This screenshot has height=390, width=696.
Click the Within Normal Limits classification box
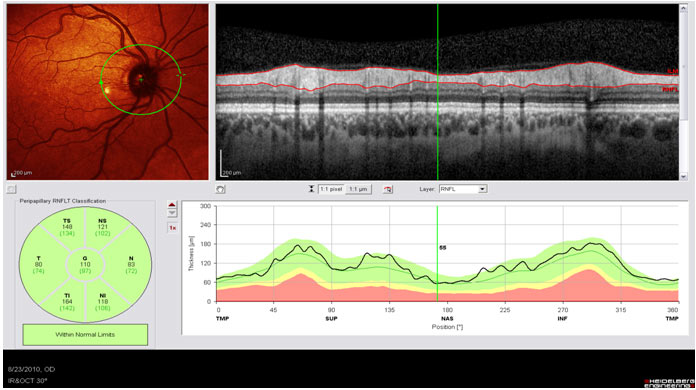pos(85,335)
